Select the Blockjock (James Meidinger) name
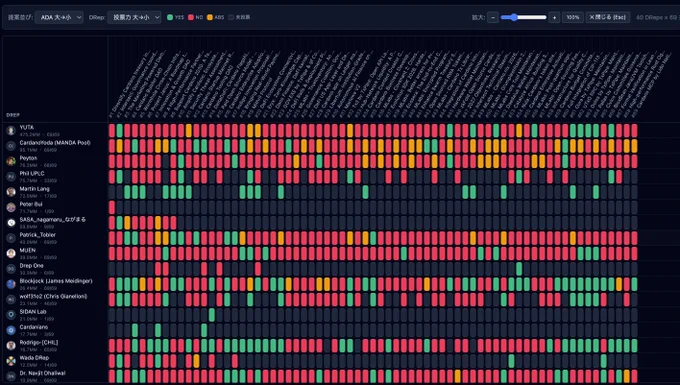The width and height of the screenshot is (680, 385). [x=56, y=281]
